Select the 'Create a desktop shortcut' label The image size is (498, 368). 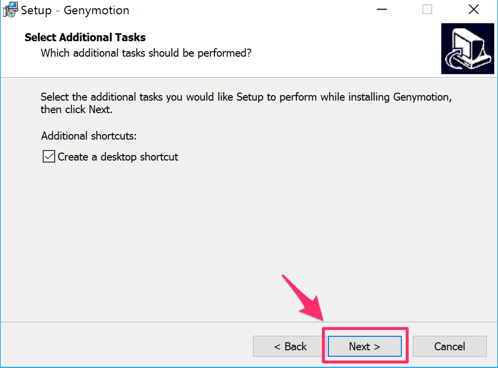[118, 157]
